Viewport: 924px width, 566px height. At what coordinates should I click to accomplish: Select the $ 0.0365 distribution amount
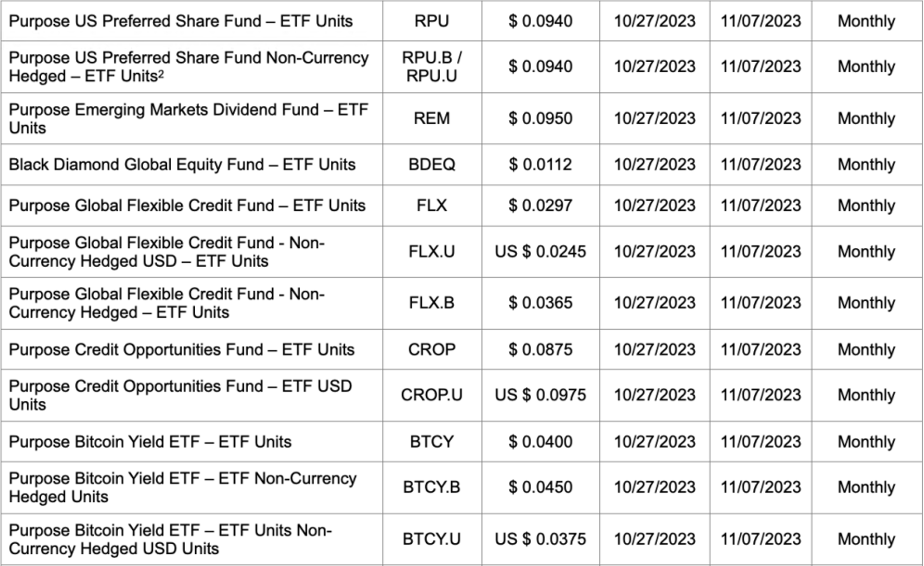540,303
